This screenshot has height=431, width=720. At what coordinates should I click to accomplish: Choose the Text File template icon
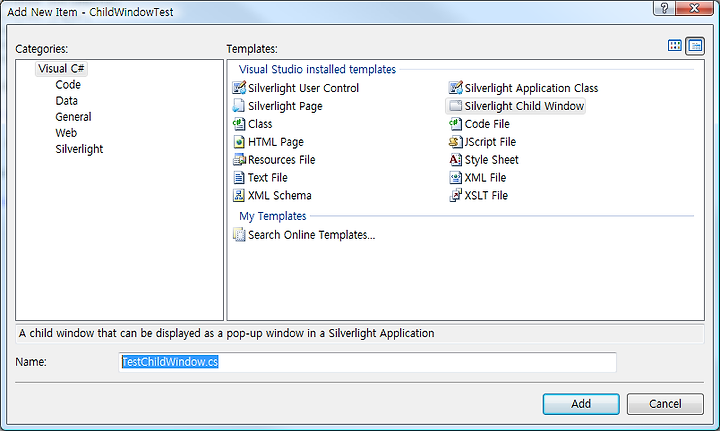239,178
